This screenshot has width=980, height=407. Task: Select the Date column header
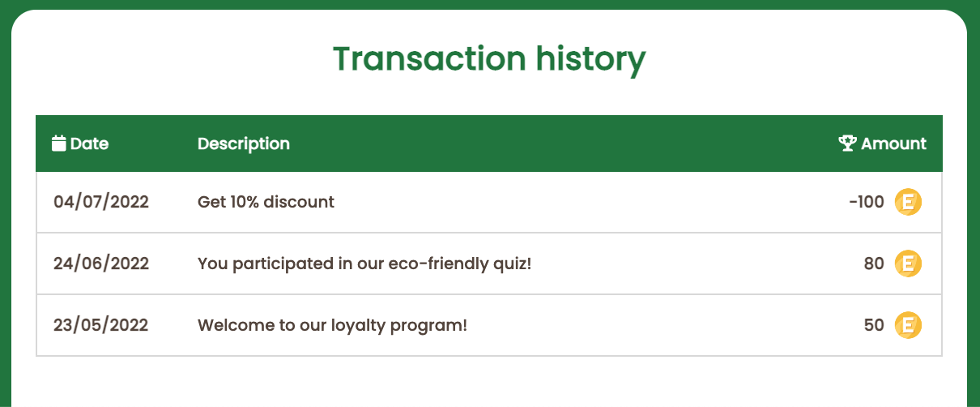click(80, 144)
